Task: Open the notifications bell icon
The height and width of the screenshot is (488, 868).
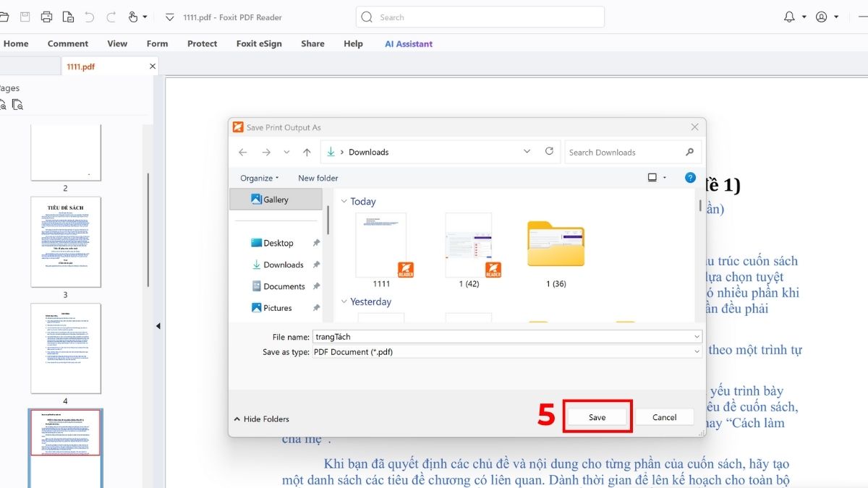Action: [789, 17]
